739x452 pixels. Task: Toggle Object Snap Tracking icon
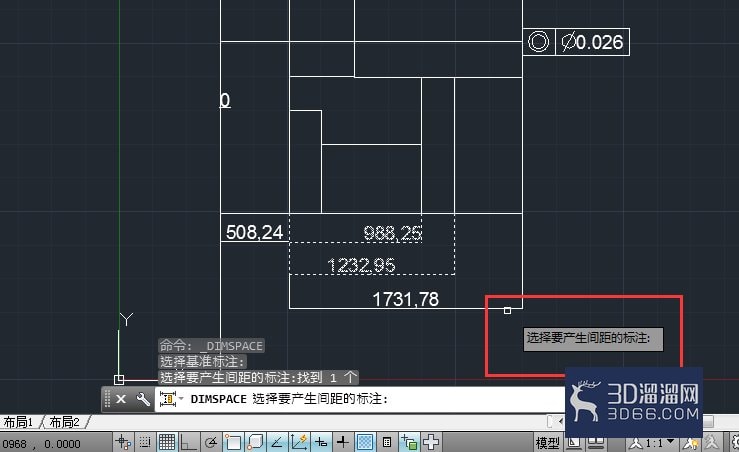tap(277, 443)
